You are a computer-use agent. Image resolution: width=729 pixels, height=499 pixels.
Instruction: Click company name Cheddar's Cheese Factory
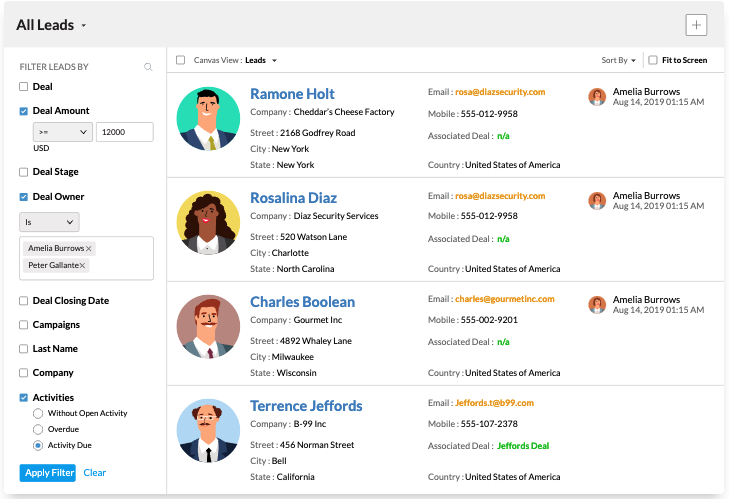point(344,112)
